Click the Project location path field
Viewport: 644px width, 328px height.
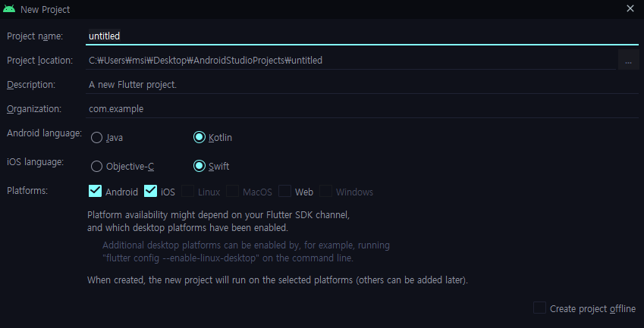pyautogui.click(x=350, y=61)
